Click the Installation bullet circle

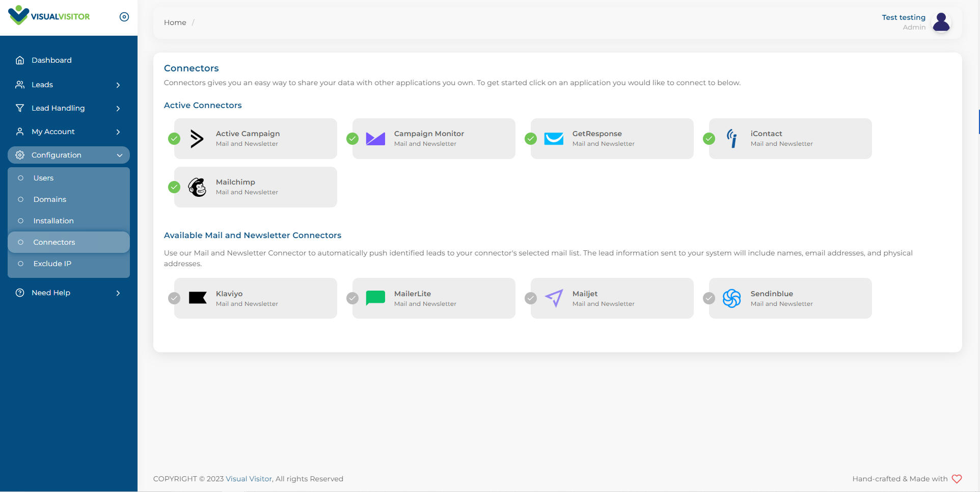pyautogui.click(x=21, y=221)
